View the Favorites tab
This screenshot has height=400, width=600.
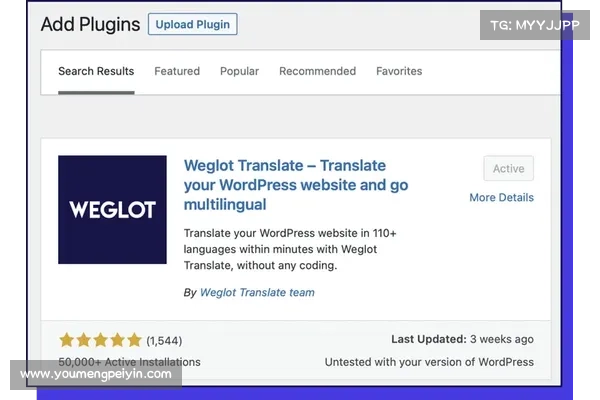[399, 71]
